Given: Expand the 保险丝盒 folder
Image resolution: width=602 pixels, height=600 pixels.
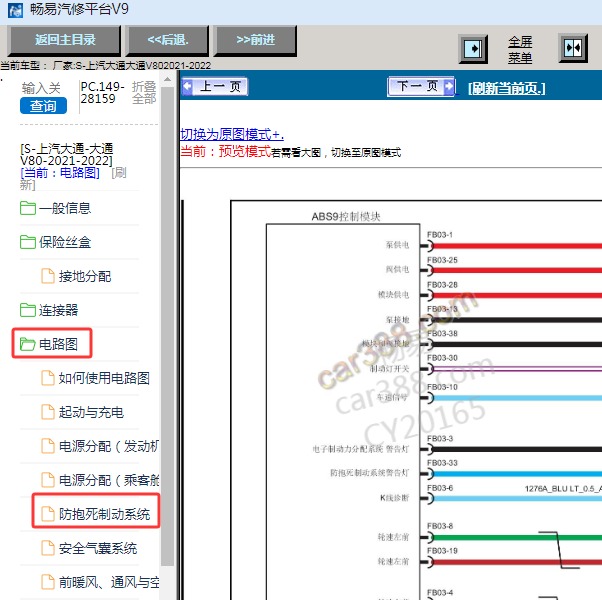Looking at the screenshot, I should coord(65,242).
